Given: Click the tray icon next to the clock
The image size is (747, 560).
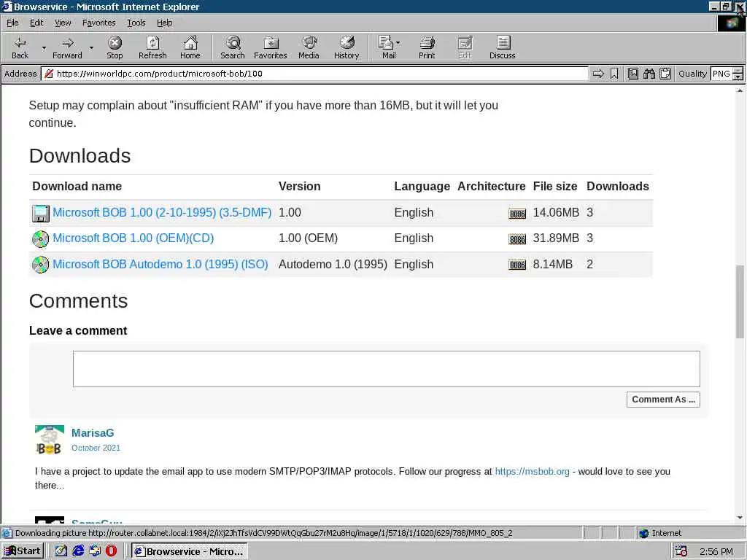Looking at the screenshot, I should (x=681, y=551).
